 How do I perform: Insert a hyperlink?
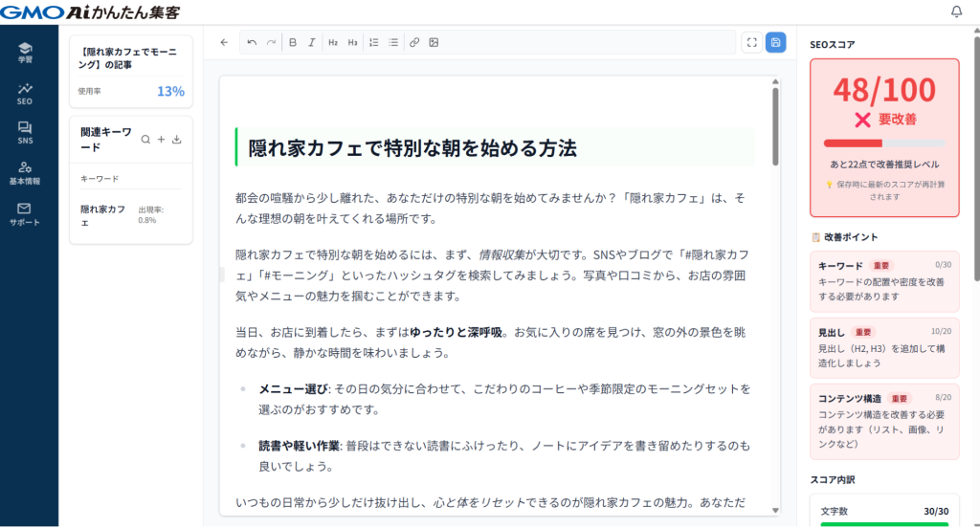pos(414,42)
